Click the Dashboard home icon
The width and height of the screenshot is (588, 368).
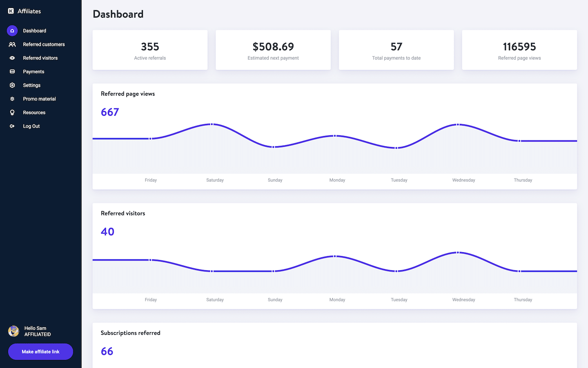[12, 31]
